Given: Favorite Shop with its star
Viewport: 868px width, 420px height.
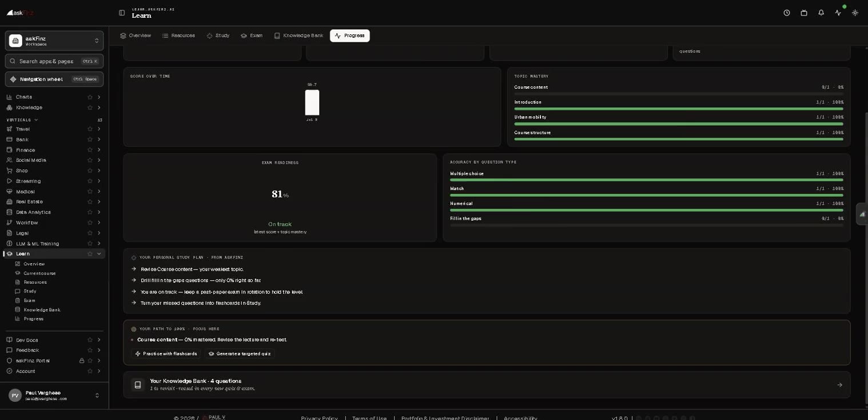Looking at the screenshot, I should coord(90,171).
